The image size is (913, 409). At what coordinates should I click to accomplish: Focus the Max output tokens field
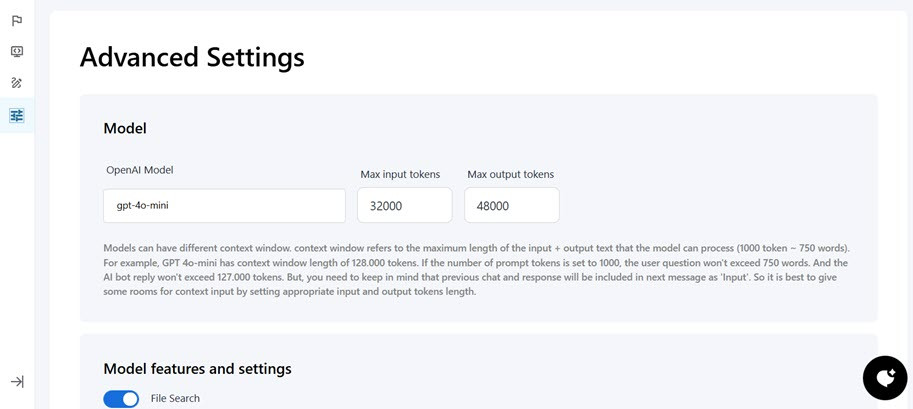tap(511, 206)
